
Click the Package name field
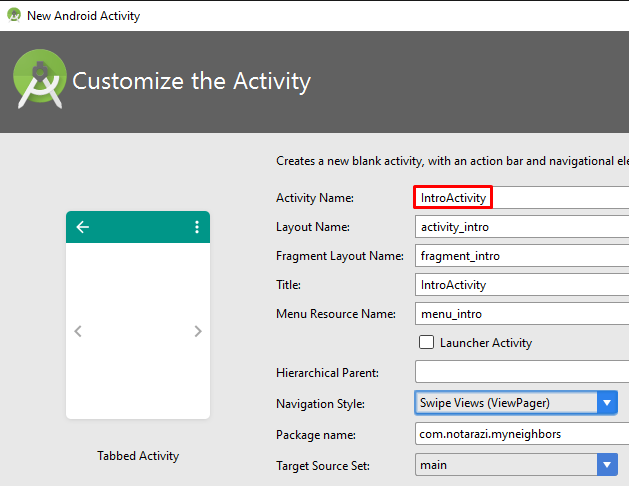521,434
